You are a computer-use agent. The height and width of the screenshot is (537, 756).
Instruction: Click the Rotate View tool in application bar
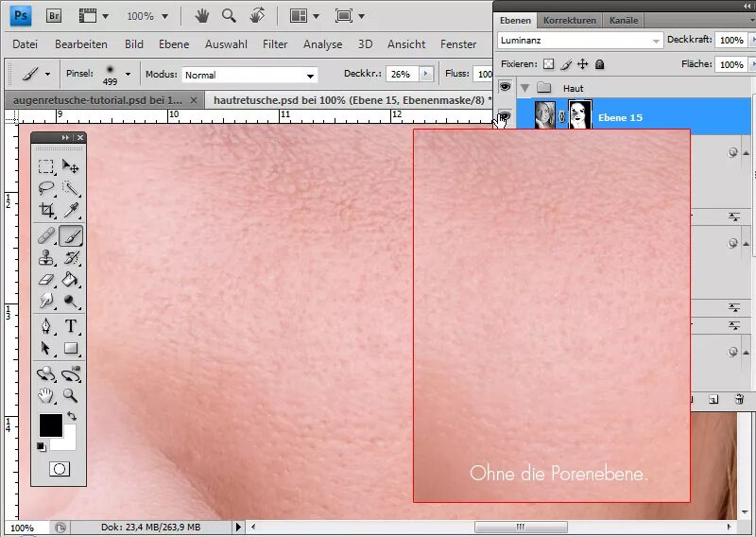257,16
